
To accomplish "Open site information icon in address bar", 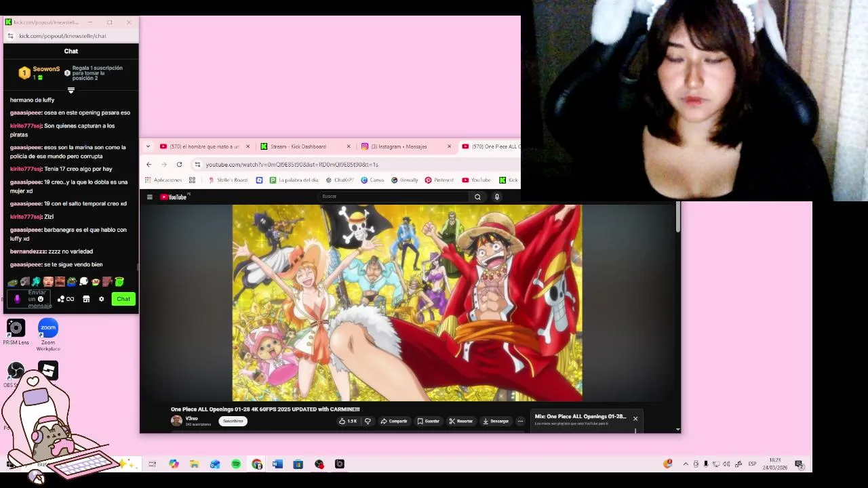I will 197,164.
